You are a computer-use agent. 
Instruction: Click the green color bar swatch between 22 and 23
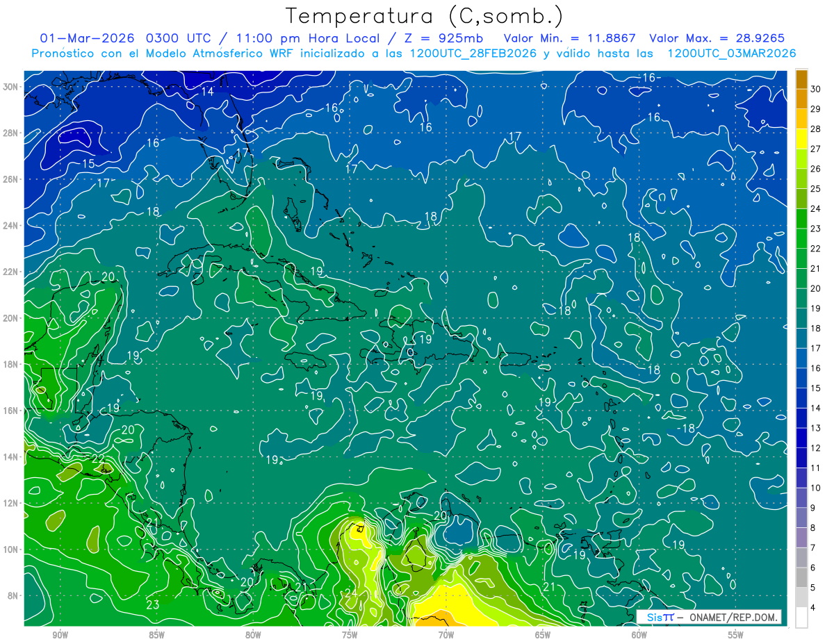(x=802, y=238)
